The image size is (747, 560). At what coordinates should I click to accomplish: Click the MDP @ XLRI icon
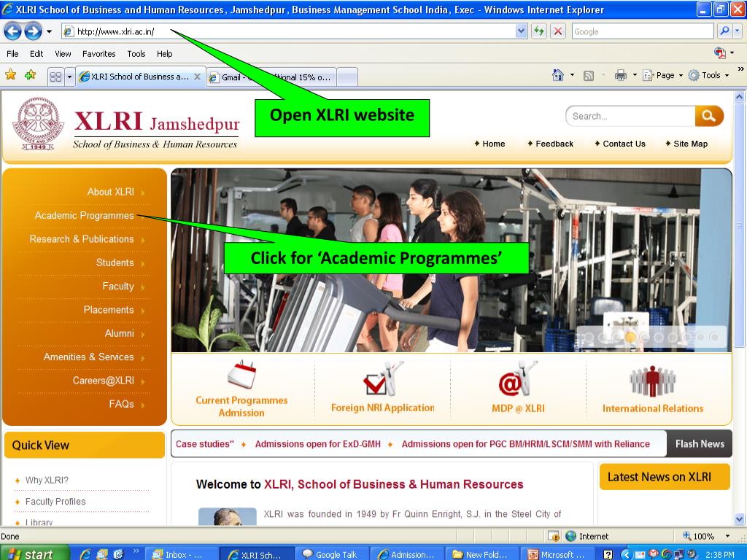[x=518, y=379]
